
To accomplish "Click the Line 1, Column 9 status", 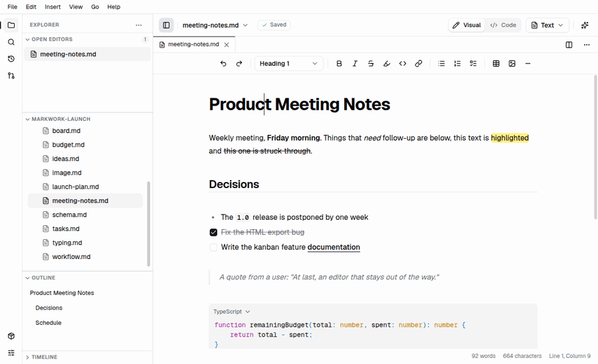I will (570, 356).
